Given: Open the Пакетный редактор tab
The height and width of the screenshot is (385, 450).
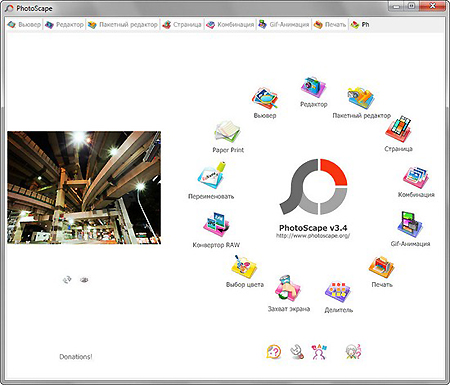Looking at the screenshot, I should pos(123,25).
